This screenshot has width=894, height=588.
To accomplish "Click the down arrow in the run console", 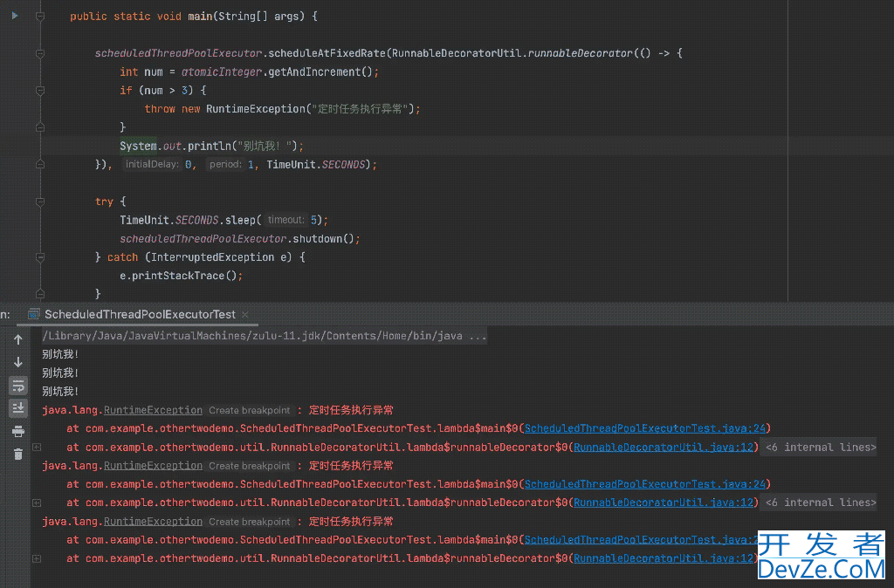I will (18, 362).
